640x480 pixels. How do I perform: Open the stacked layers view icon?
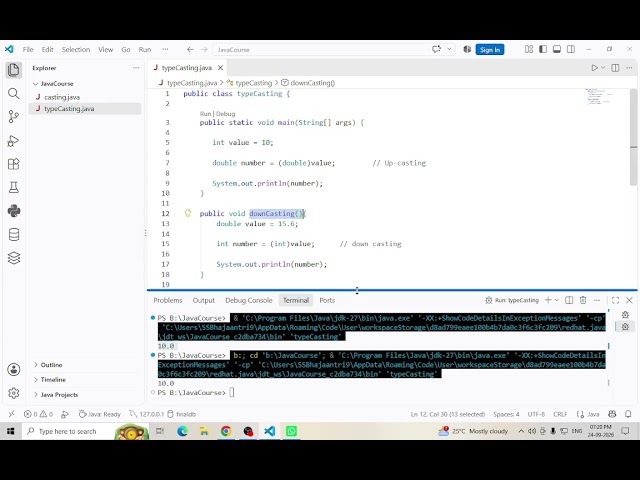13,258
